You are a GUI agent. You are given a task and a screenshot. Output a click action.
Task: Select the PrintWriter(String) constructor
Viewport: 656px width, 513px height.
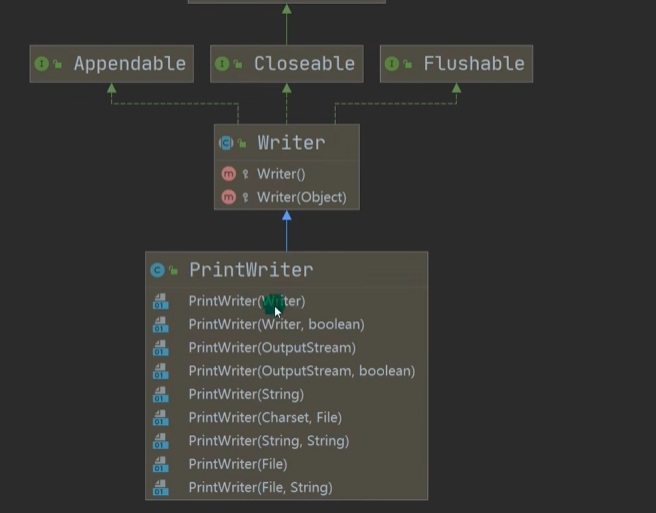click(287, 394)
